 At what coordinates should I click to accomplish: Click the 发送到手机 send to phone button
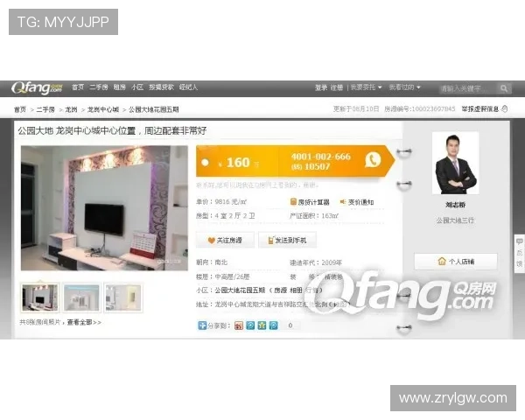(287, 240)
